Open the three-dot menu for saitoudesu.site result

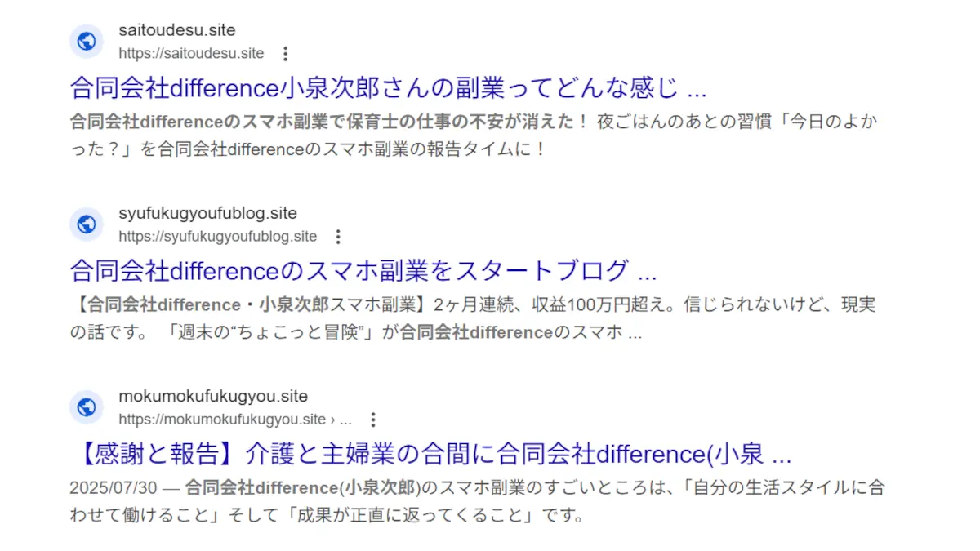coord(285,54)
